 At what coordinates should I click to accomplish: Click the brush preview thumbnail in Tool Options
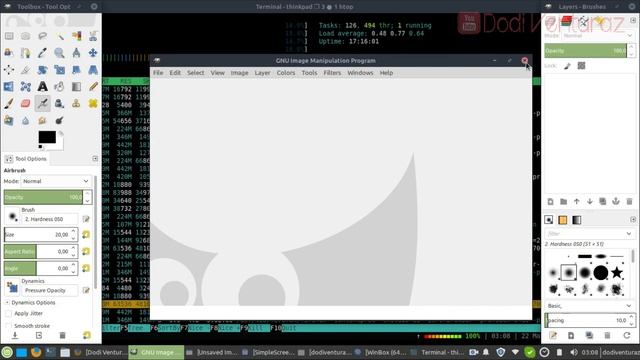(x=13, y=216)
